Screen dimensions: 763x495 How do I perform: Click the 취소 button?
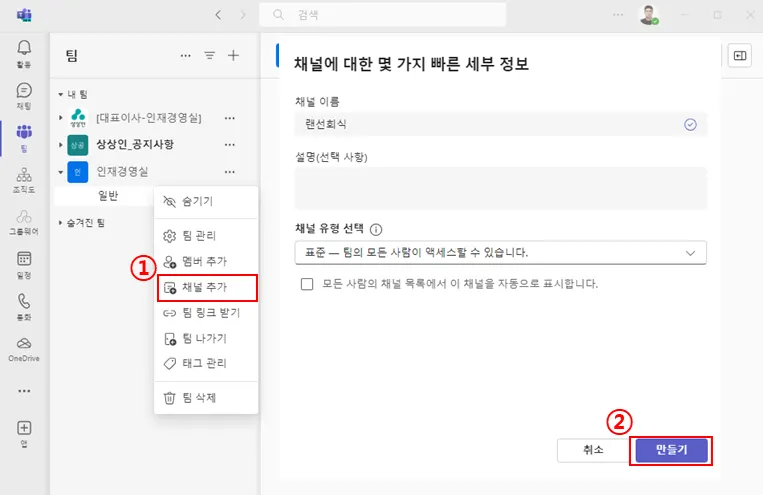coord(593,450)
